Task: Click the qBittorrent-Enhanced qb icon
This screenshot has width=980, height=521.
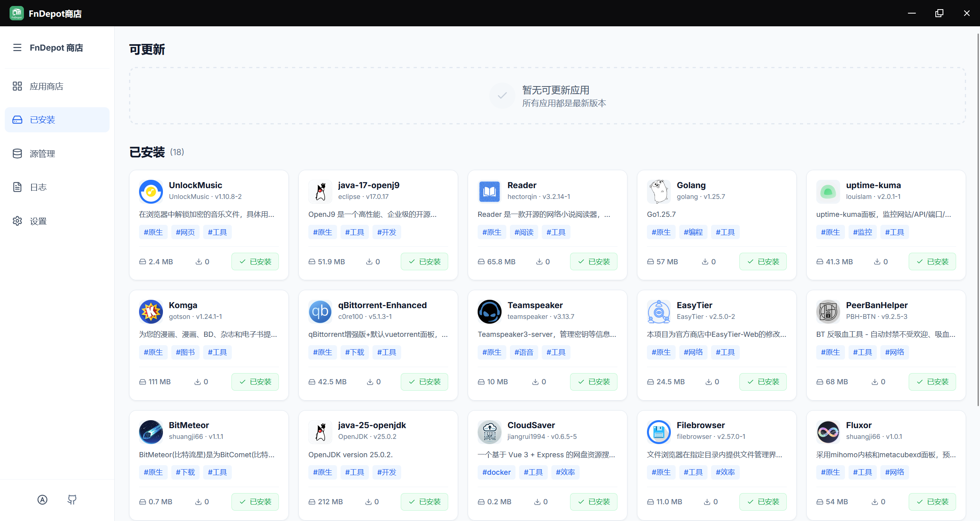Action: tap(320, 311)
